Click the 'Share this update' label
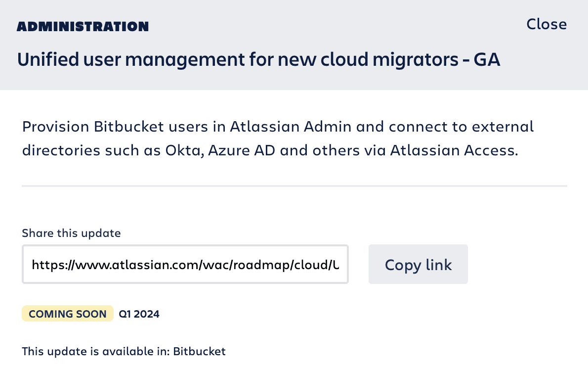This screenshot has width=588, height=373. (71, 233)
